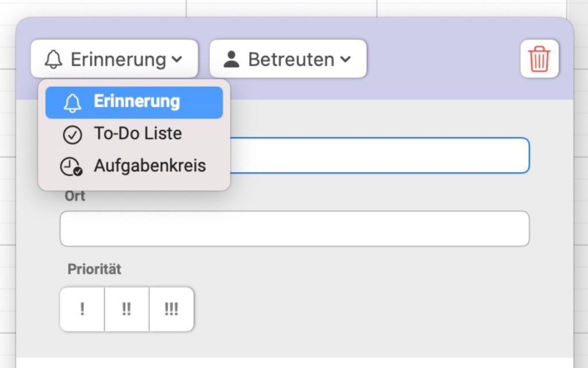
Task: Click the circled checkmark icon beside To-Do Liste
Action: [x=72, y=135]
